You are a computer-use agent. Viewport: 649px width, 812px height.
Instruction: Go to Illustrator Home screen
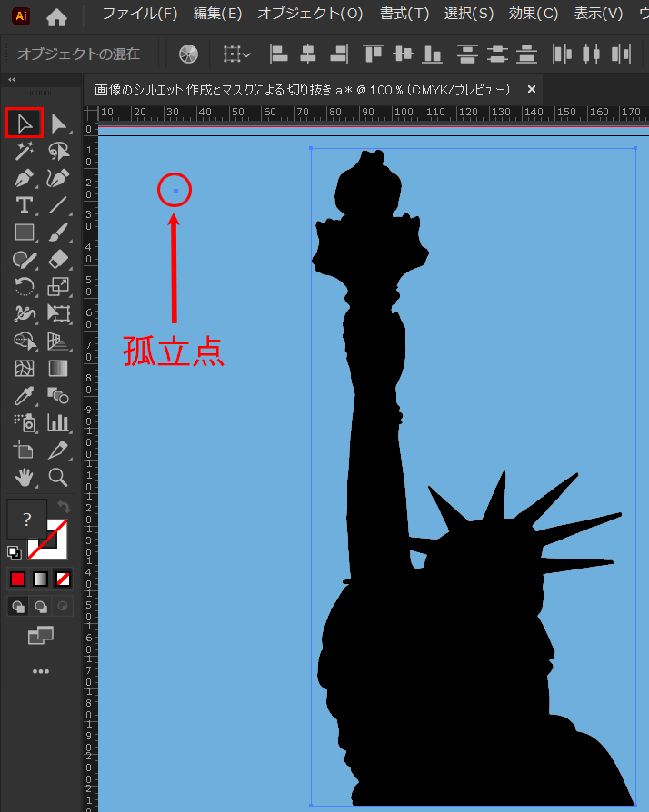tap(56, 17)
